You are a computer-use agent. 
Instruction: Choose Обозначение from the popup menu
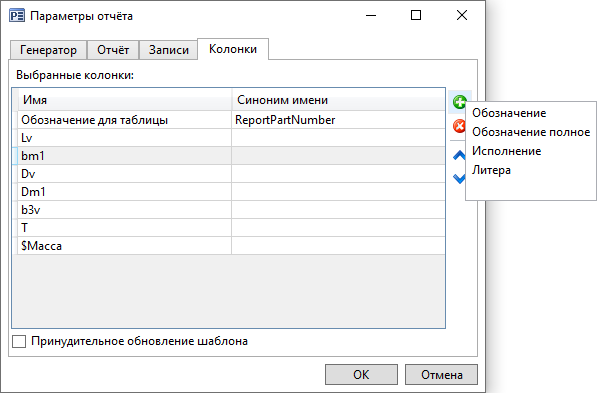tap(509, 113)
